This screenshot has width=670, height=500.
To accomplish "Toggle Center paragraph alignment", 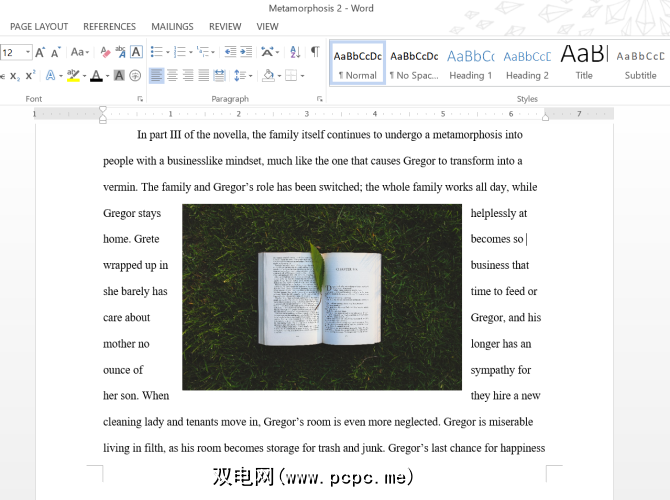I will [172, 76].
